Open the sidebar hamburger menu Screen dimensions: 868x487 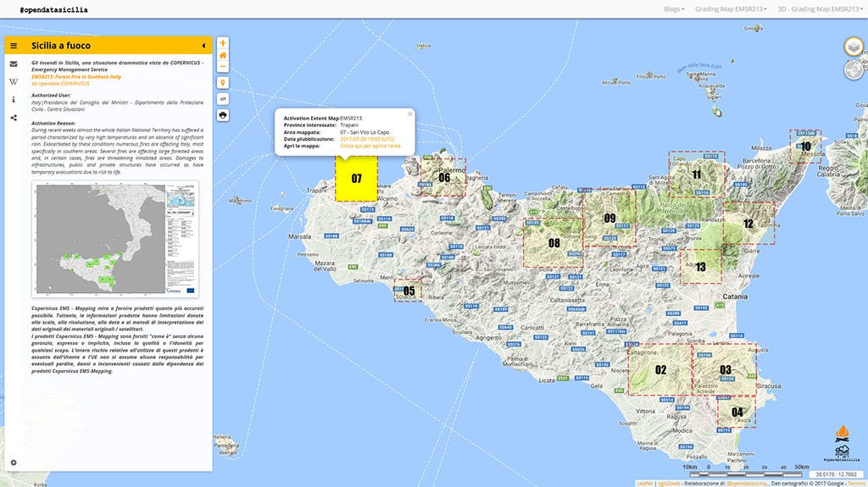[x=14, y=46]
